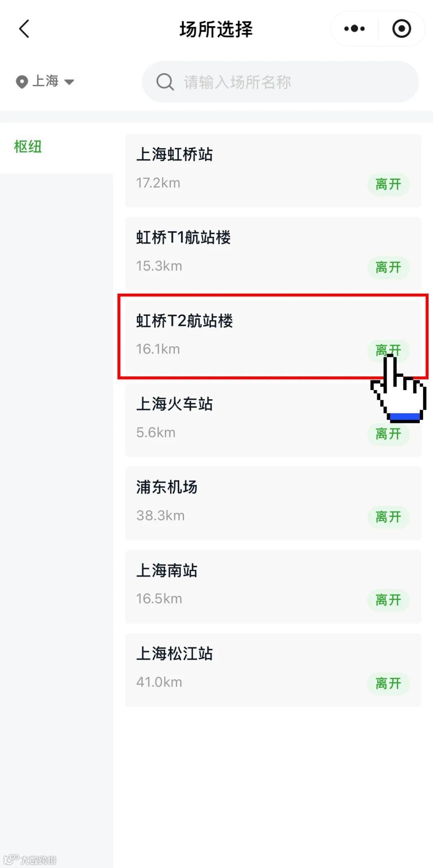This screenshot has height=868, width=433.
Task: Tap the search magnifier icon
Action: tap(165, 82)
